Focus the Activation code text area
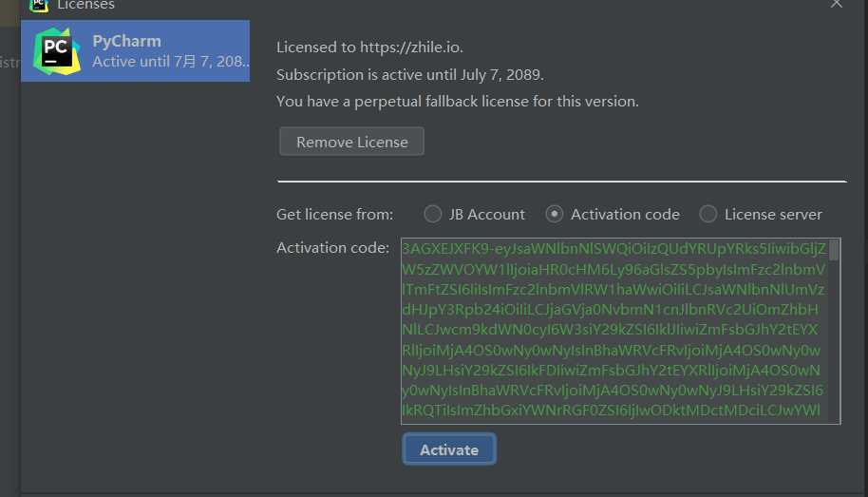This screenshot has height=497, width=868. point(620,332)
